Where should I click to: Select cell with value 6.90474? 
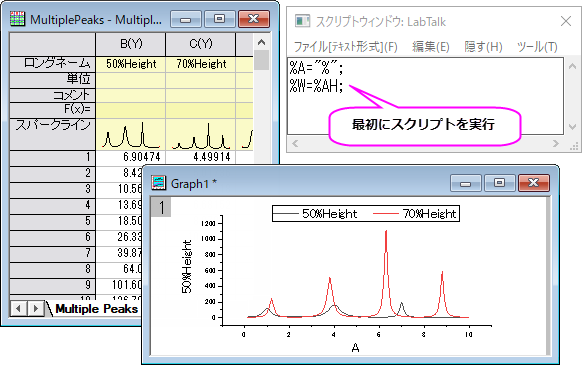[131, 157]
